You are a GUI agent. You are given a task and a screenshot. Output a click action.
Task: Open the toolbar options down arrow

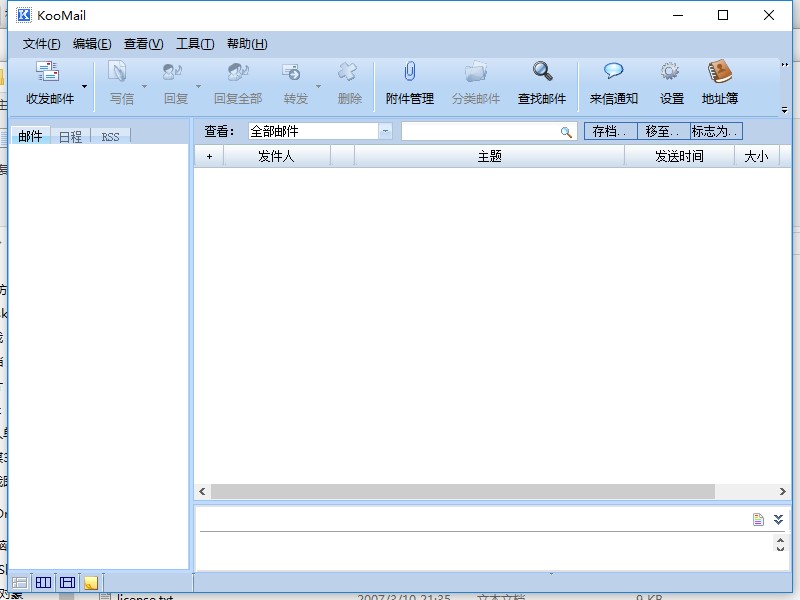tap(785, 110)
